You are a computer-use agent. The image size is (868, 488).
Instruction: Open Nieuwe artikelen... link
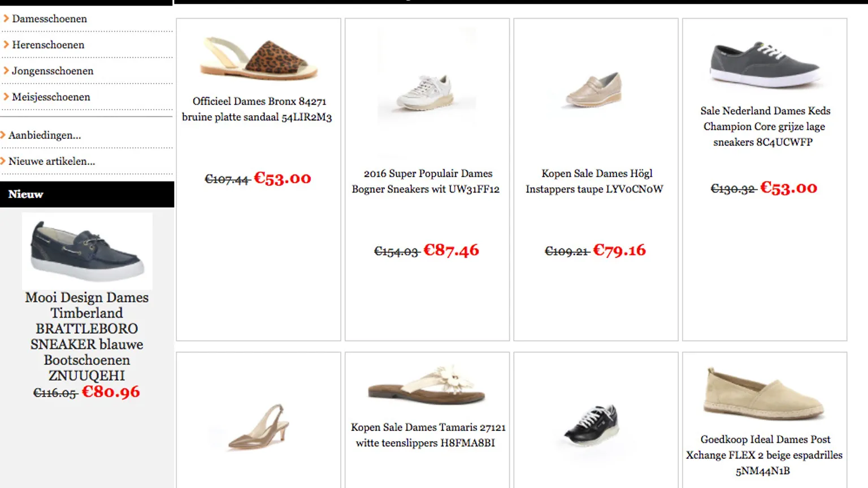[x=51, y=161]
